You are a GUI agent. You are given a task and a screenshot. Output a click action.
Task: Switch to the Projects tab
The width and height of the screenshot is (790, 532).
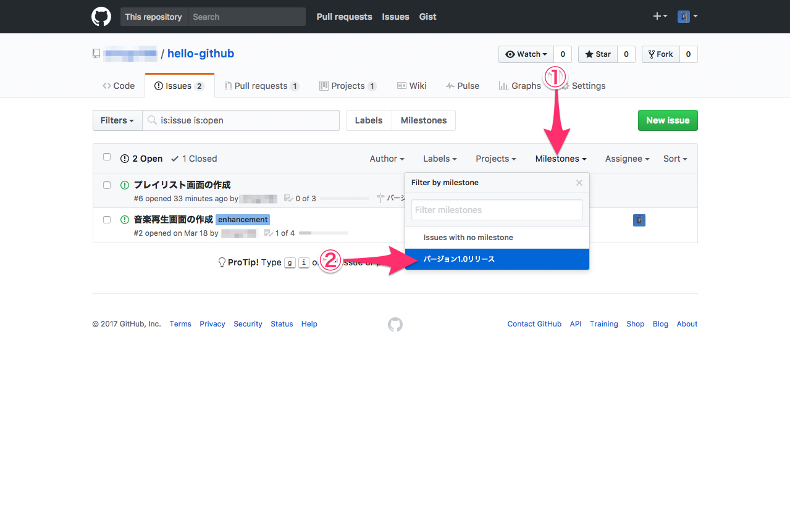pyautogui.click(x=348, y=85)
